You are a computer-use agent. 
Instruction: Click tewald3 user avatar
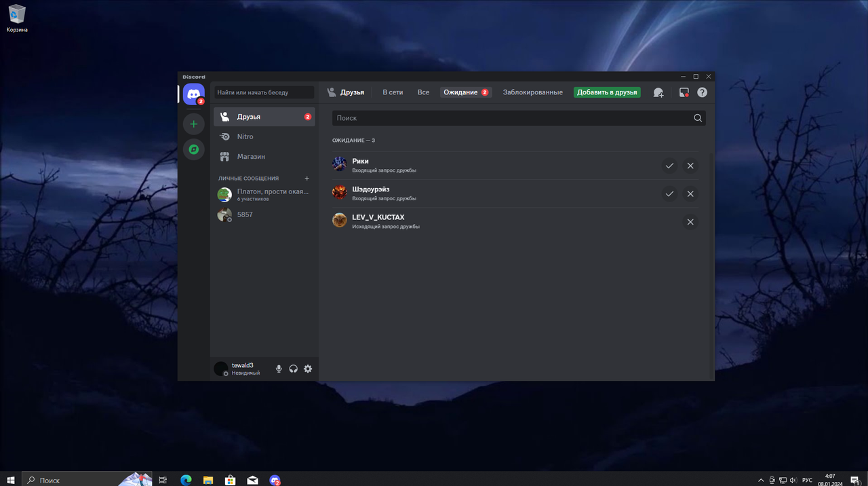[x=221, y=369]
